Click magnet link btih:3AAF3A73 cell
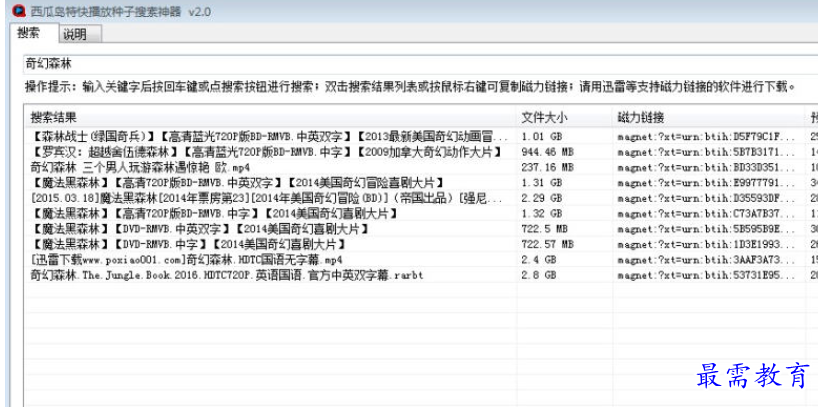This screenshot has height=407, width=818. click(x=707, y=260)
